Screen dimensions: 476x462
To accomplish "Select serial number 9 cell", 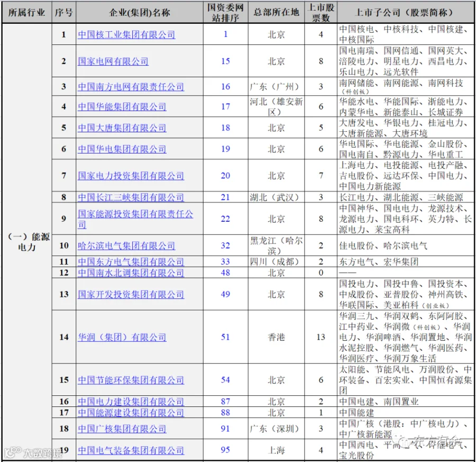I will [x=64, y=219].
